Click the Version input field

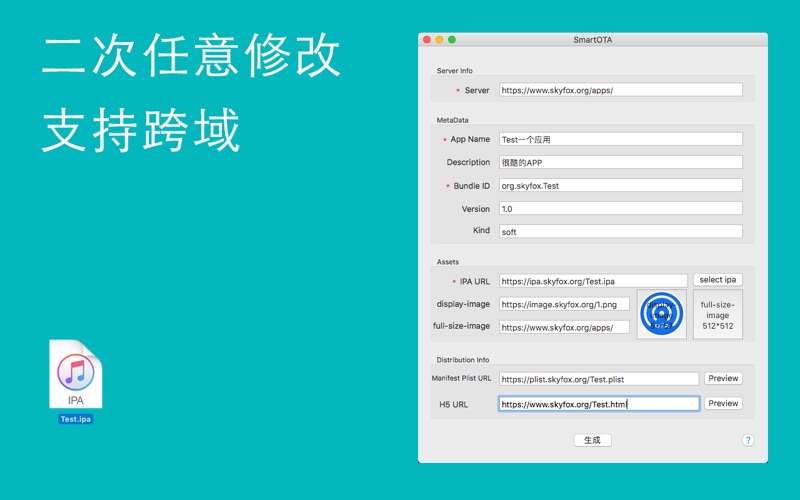(x=620, y=209)
